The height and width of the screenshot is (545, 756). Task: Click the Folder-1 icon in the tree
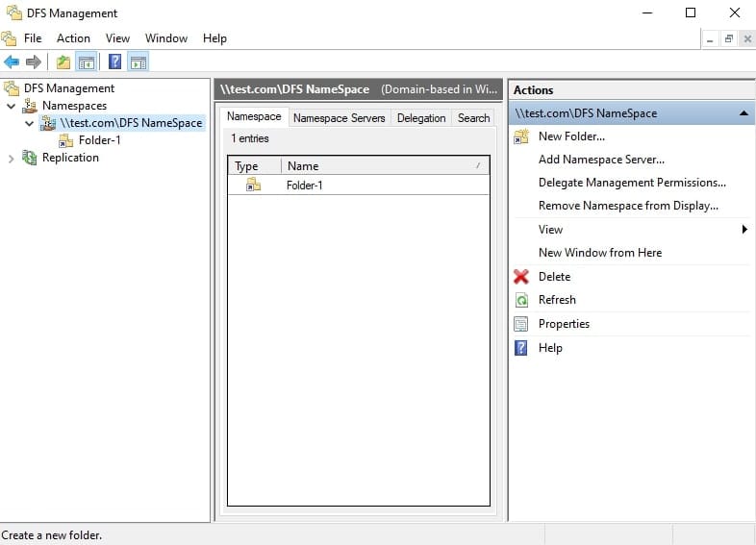pos(65,140)
